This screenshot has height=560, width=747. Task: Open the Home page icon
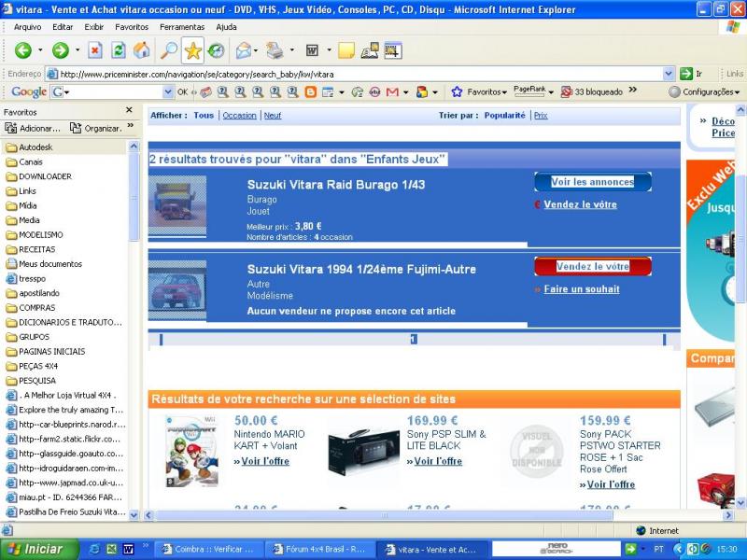142,50
